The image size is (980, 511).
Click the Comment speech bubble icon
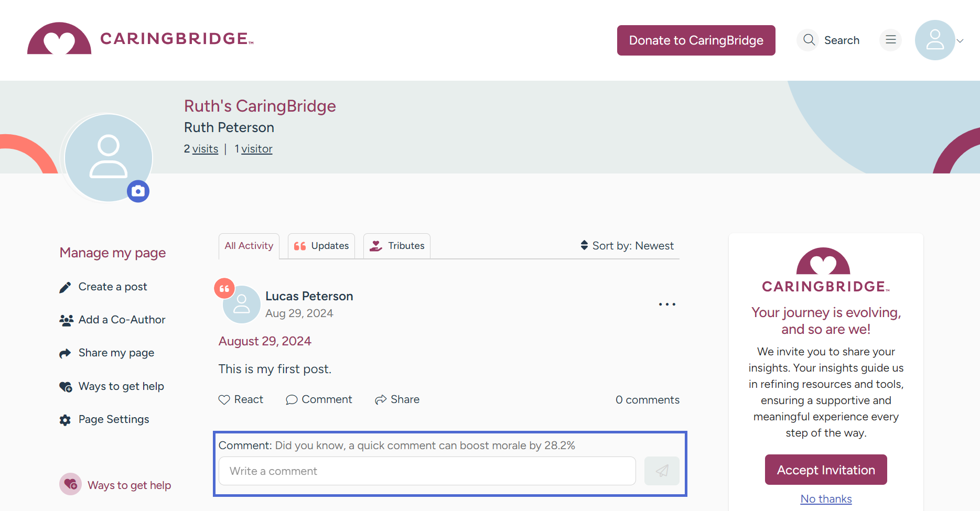pyautogui.click(x=292, y=400)
